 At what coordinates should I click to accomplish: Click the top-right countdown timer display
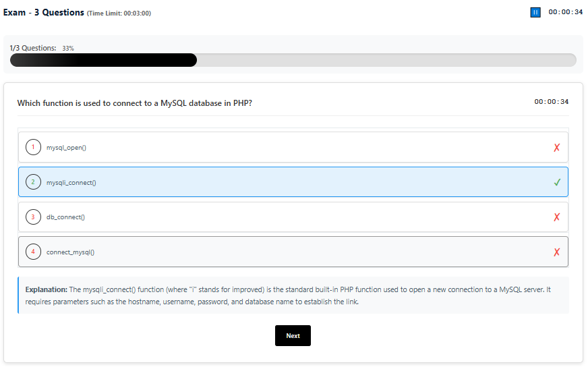565,12
